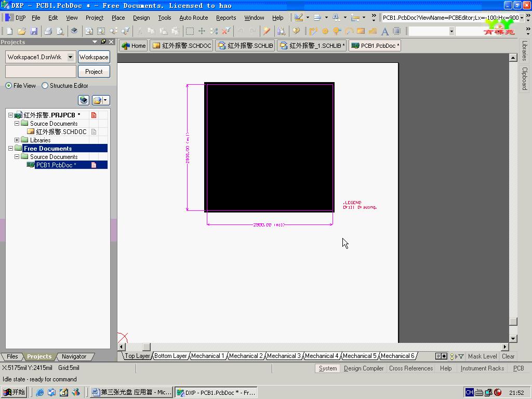Zoom on selected objects icon
This screenshot has height=399, width=532.
(113, 31)
